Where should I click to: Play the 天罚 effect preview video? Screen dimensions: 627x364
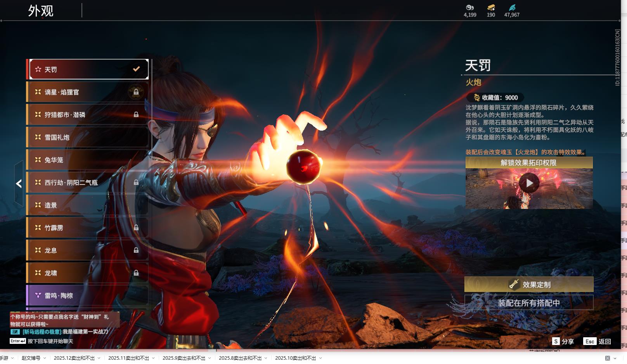click(x=529, y=183)
